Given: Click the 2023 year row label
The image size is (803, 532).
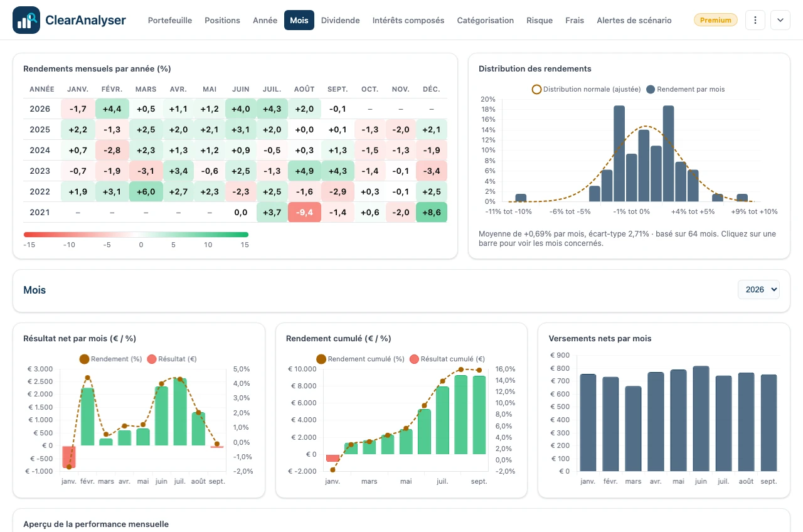Looking at the screenshot, I should [40, 171].
